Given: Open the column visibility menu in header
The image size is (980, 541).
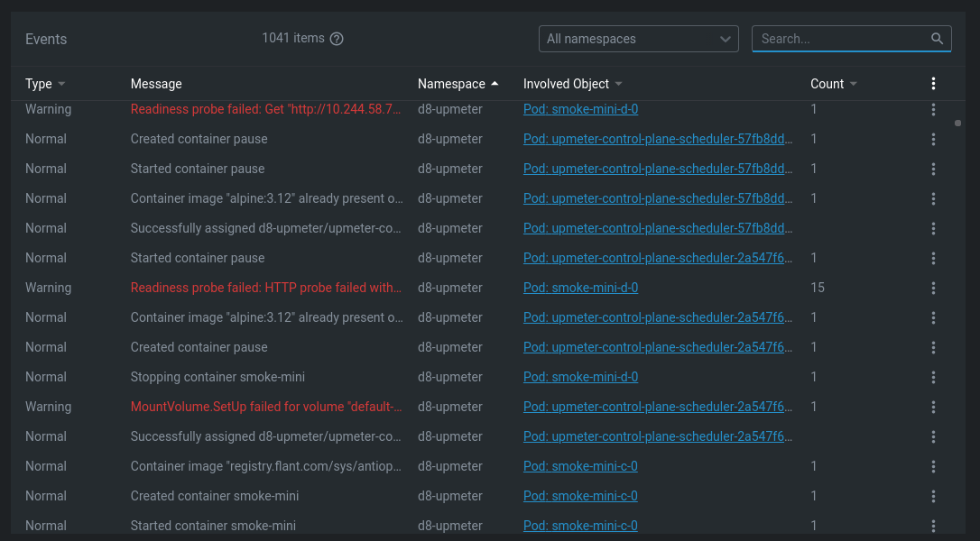Looking at the screenshot, I should (x=933, y=84).
